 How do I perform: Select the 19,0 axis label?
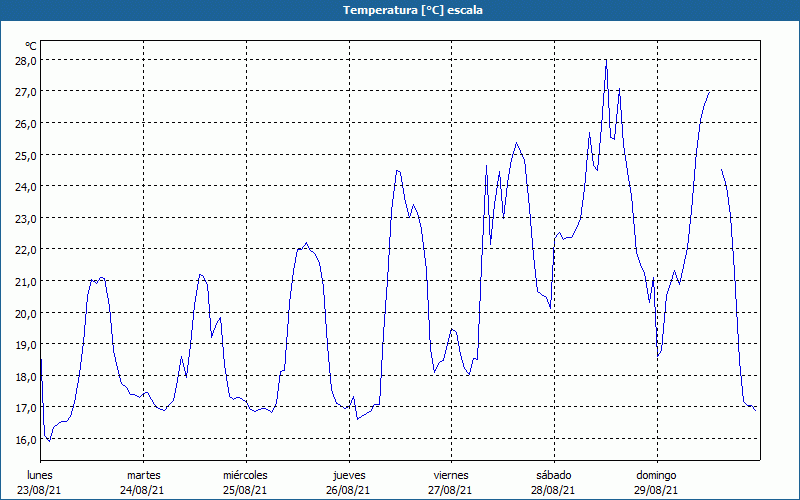[x=27, y=345]
